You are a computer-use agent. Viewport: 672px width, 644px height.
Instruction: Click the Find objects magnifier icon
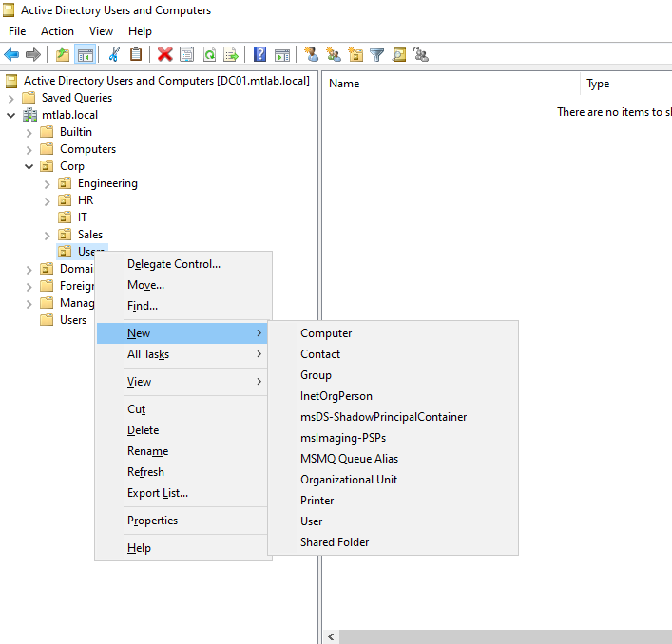tap(399, 55)
